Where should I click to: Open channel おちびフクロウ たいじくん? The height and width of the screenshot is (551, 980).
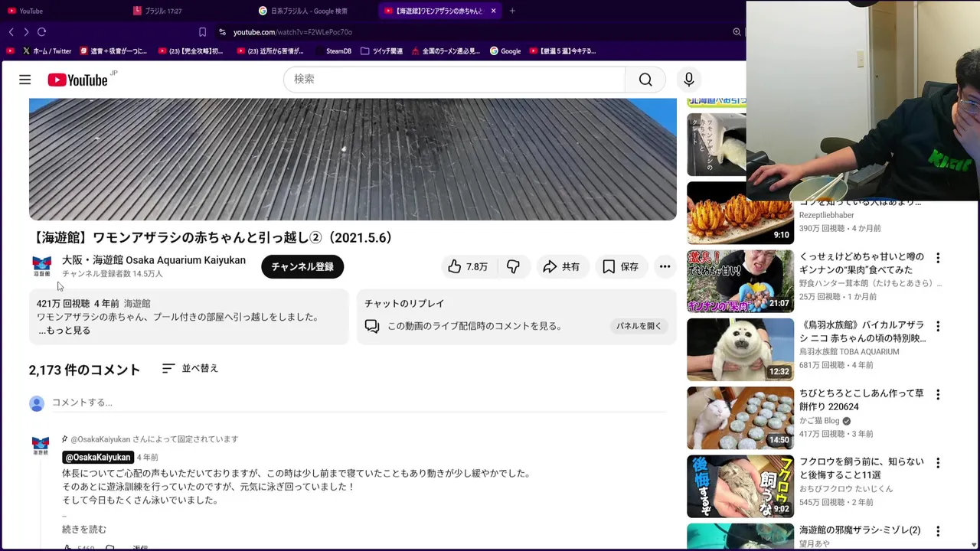[846, 489]
